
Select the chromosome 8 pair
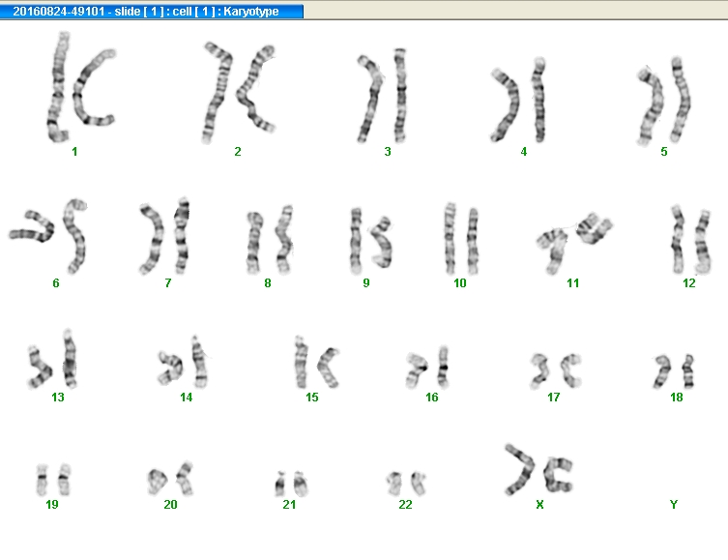click(x=270, y=240)
